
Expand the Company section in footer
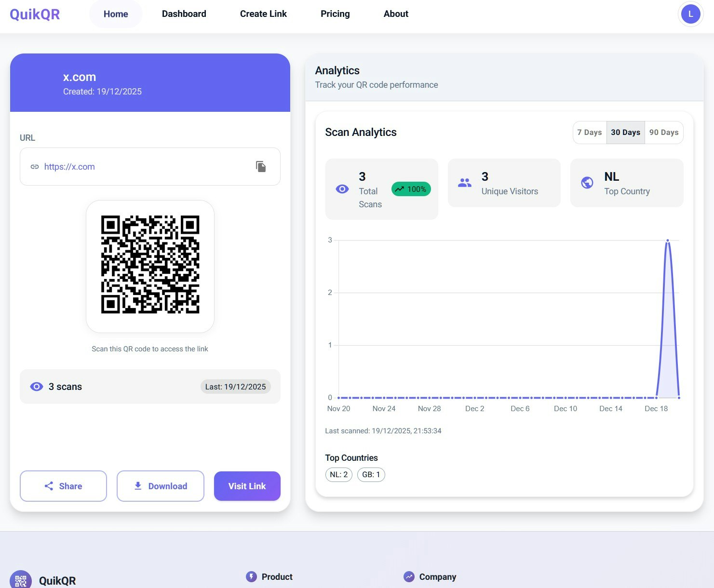coord(436,576)
